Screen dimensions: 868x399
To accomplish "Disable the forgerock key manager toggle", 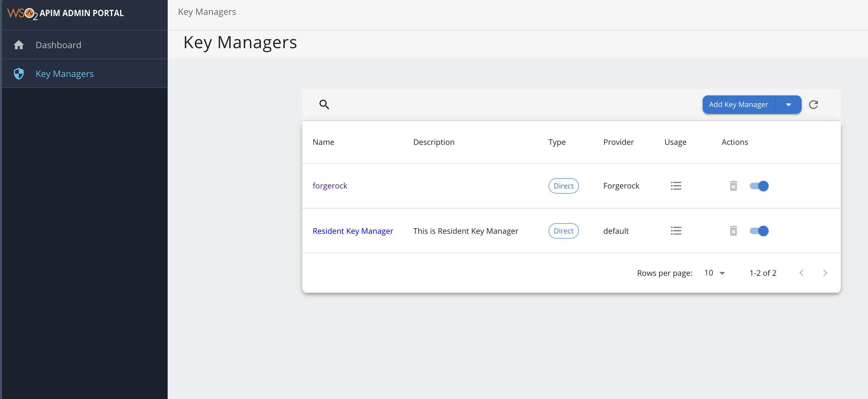I will click(x=759, y=186).
